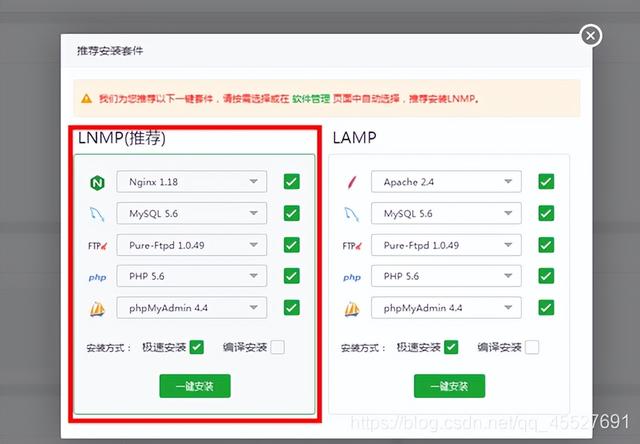Click the MySQL dolphin icon in LNMP
The height and width of the screenshot is (444, 640).
97,214
